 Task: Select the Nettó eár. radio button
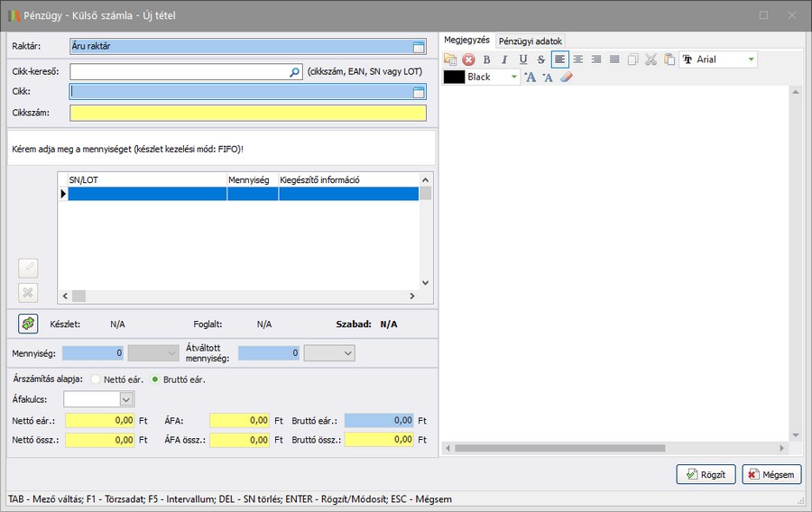[x=96, y=379]
